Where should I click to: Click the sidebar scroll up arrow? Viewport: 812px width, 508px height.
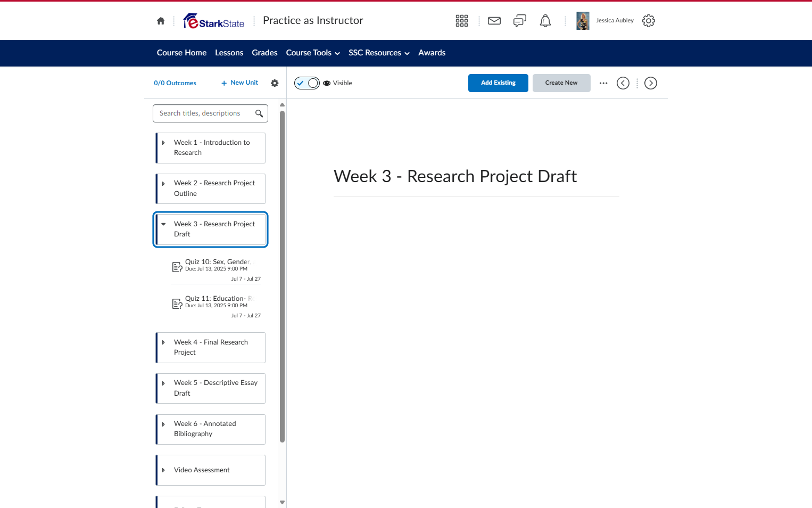(282, 105)
